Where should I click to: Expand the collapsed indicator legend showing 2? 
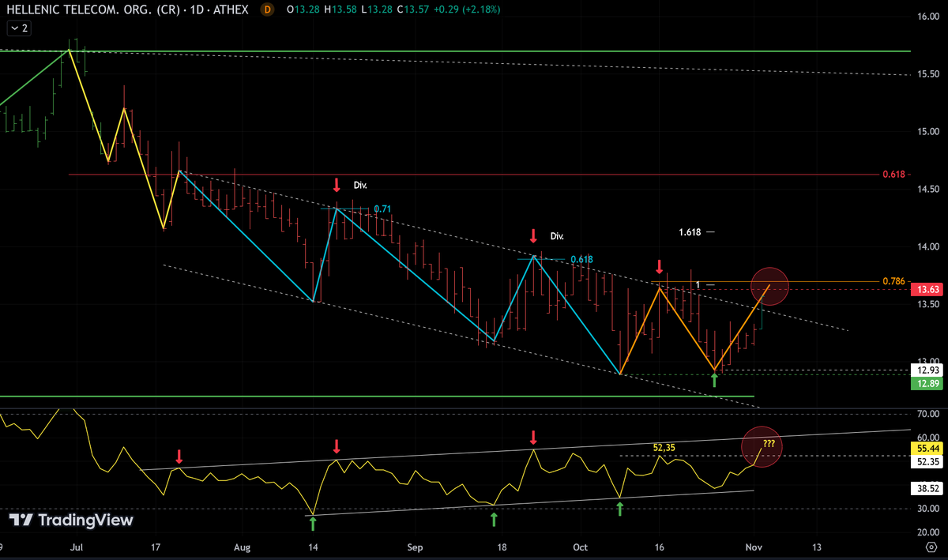coord(18,28)
